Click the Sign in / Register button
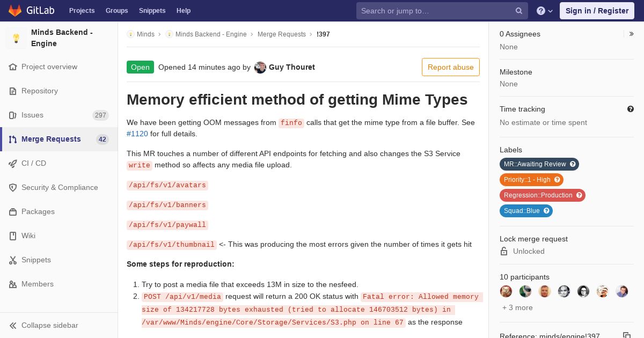Image resolution: width=644 pixels, height=338 pixels. coord(597,11)
